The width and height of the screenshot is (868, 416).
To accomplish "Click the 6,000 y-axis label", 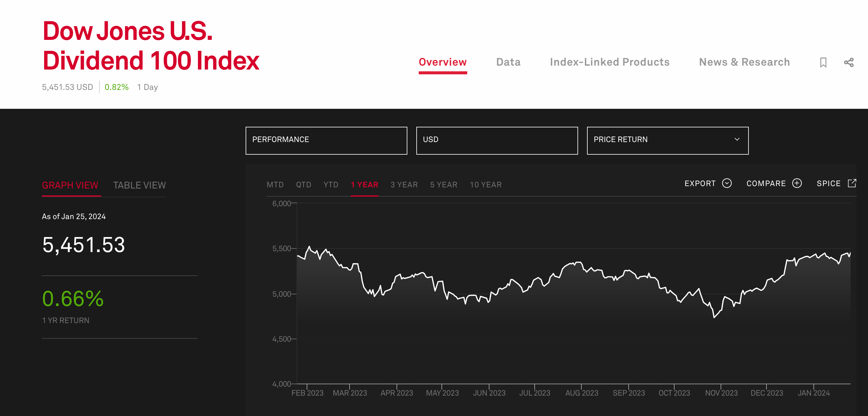I will 281,204.
